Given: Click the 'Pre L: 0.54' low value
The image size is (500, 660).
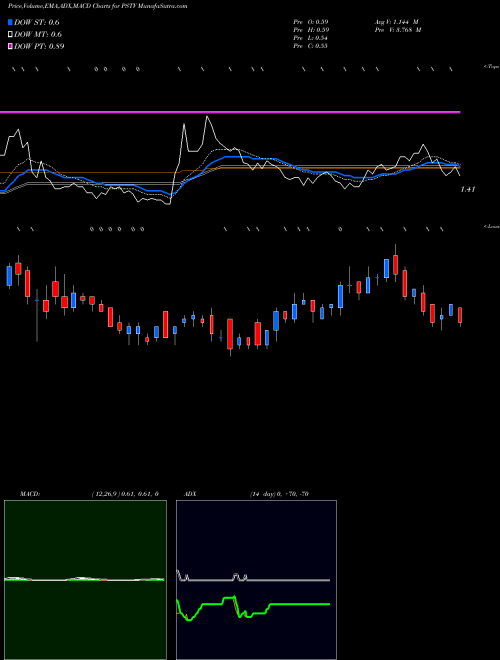Looking at the screenshot, I should click(x=311, y=38).
